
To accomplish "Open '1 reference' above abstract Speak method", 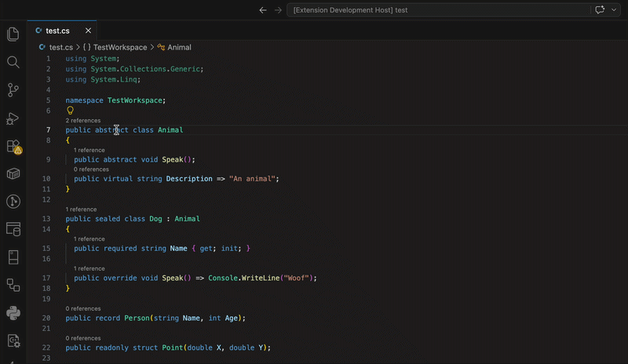I will tap(89, 150).
